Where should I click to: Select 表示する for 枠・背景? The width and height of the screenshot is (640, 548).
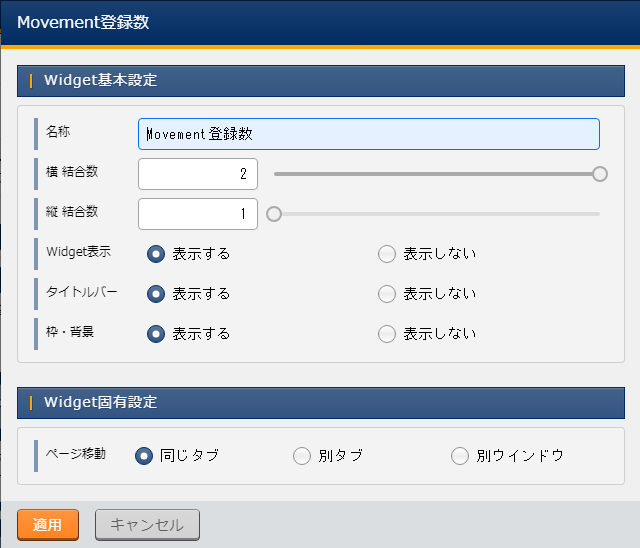[x=156, y=334]
